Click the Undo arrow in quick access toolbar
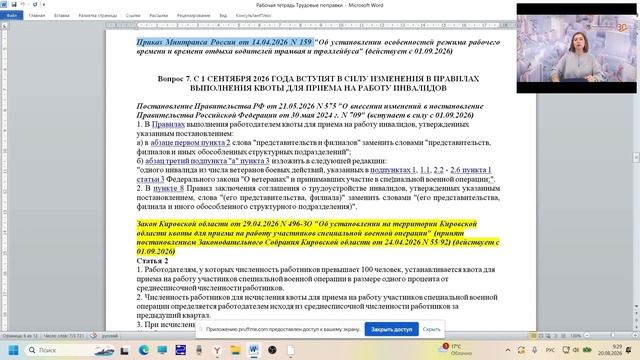The width and height of the screenshot is (640, 360). [x=23, y=4]
